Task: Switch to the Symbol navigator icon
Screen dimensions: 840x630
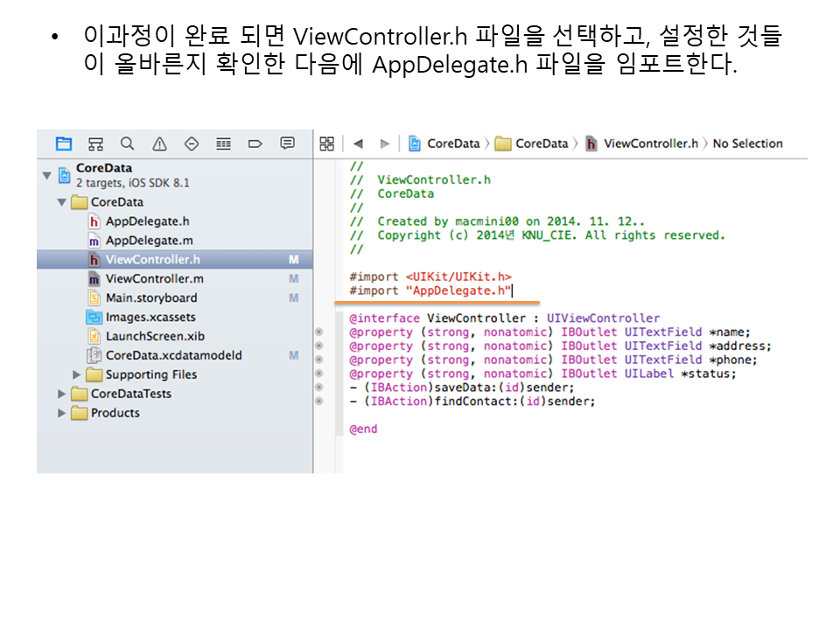Action: [96, 143]
